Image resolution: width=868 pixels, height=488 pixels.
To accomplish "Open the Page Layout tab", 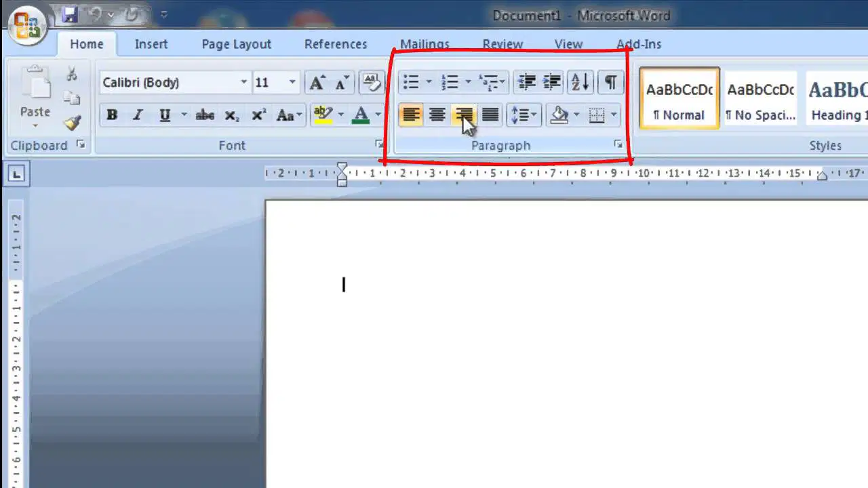I will 236,44.
